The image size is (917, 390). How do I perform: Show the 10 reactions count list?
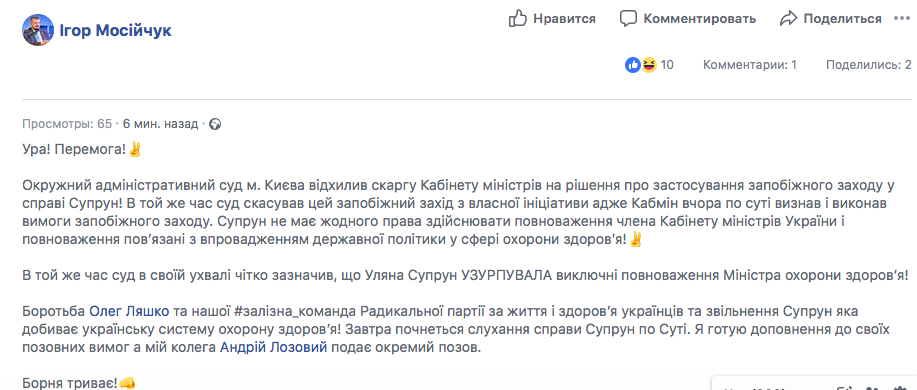[667, 65]
